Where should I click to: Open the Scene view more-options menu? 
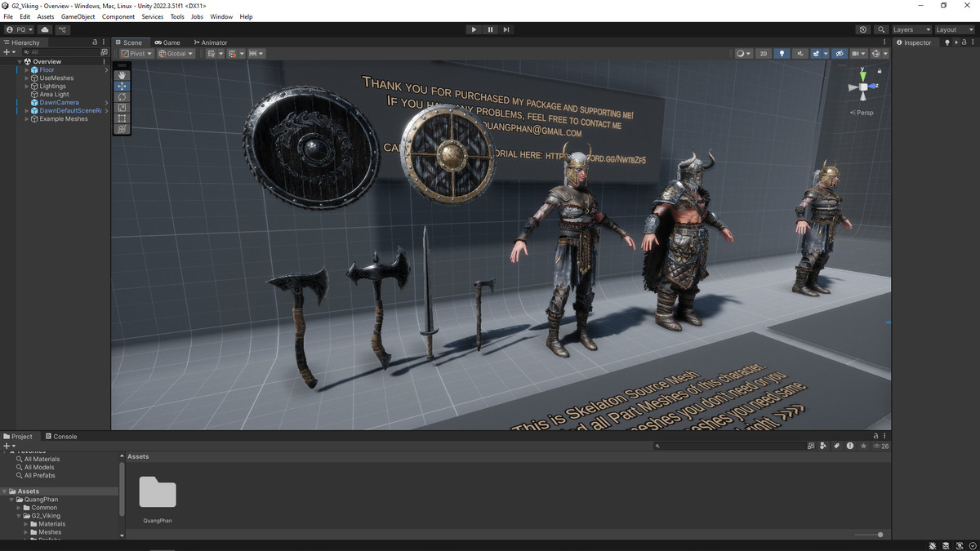(884, 42)
